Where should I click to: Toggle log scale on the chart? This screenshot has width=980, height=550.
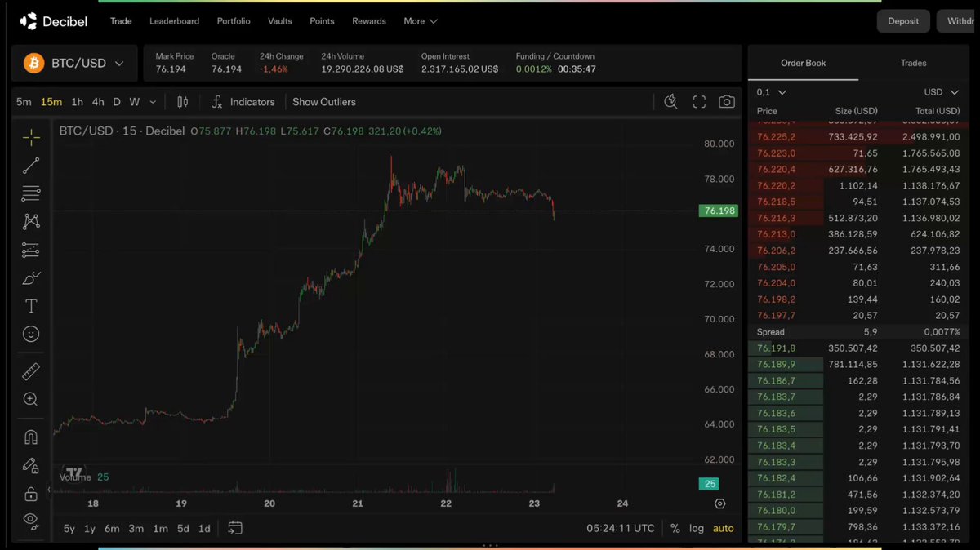point(697,528)
